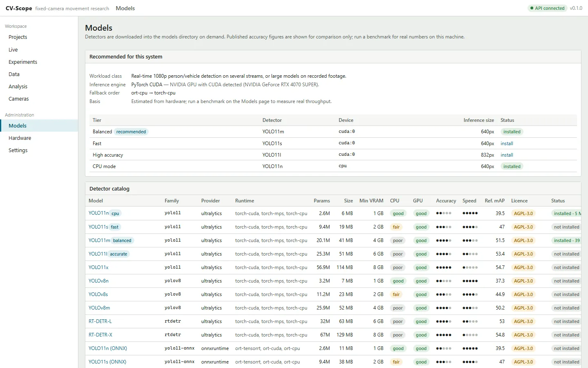Open the catalog YOLO11n link tagged cpu
Viewport: 588px width, 368px height.
click(99, 213)
